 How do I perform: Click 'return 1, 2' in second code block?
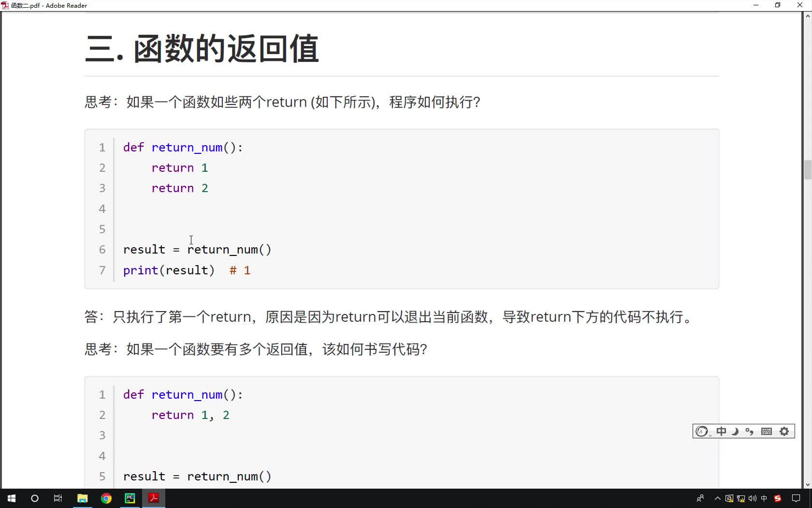click(190, 415)
